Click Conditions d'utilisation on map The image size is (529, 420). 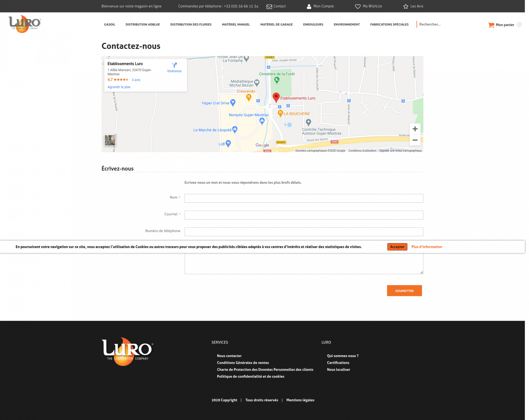pyautogui.click(x=362, y=151)
